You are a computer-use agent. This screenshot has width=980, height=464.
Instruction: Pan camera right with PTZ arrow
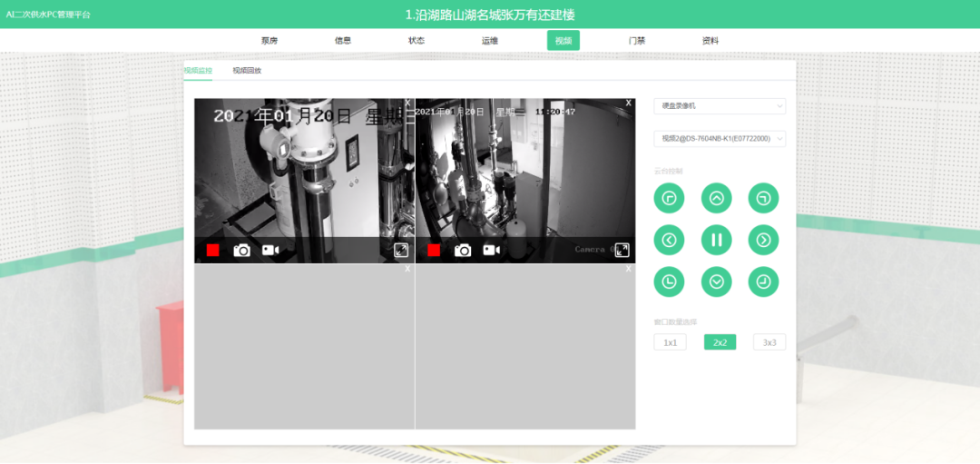click(x=763, y=240)
